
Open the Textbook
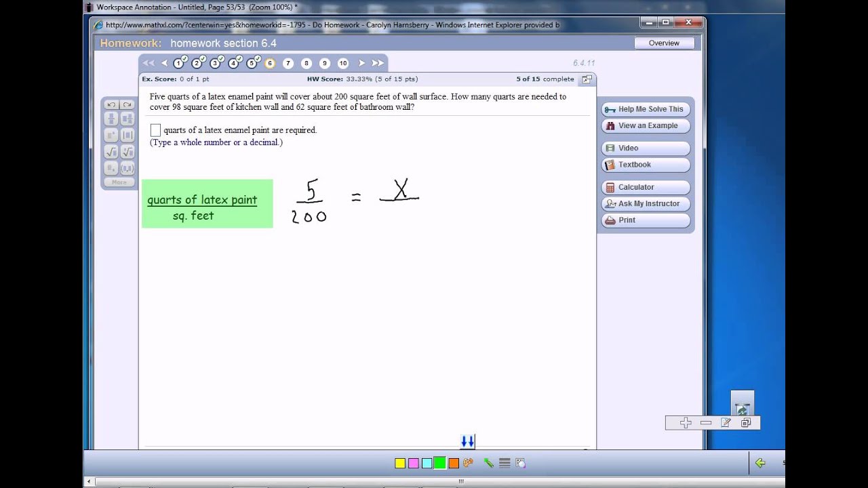(646, 165)
